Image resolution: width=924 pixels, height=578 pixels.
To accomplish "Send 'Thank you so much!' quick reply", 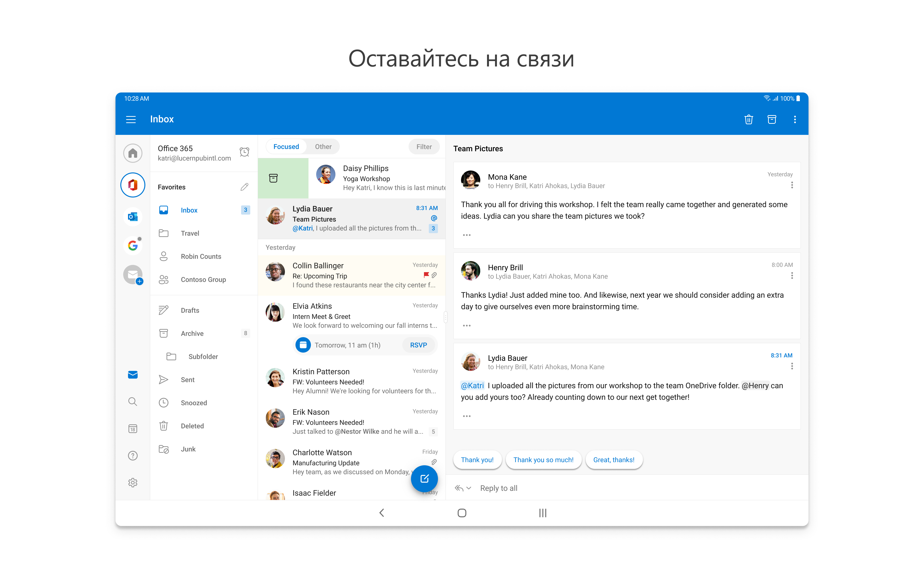I will pos(543,460).
